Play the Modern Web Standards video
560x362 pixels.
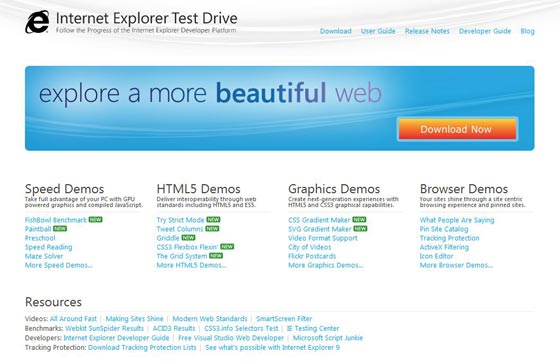210,318
